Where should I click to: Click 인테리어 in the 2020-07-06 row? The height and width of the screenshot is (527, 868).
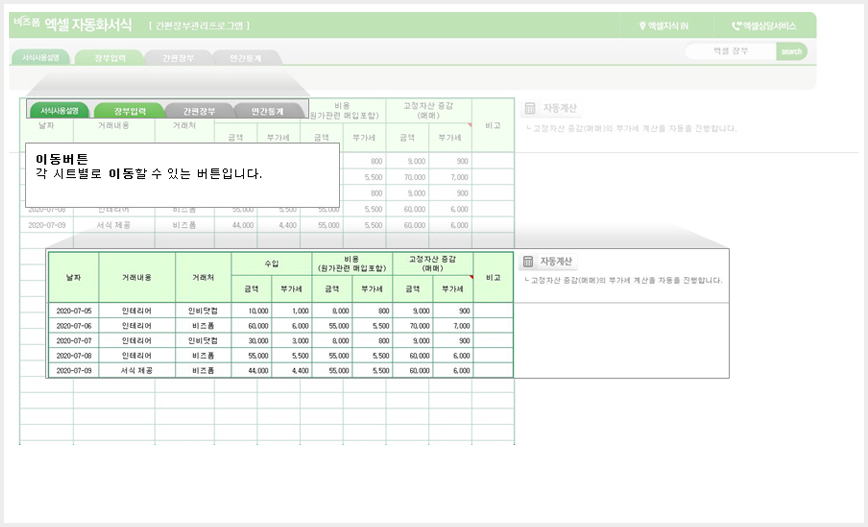(136, 326)
